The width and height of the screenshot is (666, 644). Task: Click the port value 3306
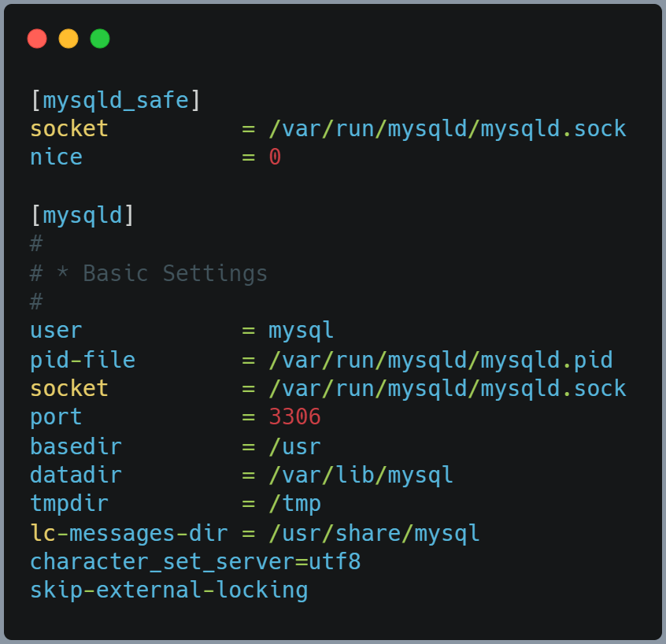[x=294, y=417]
